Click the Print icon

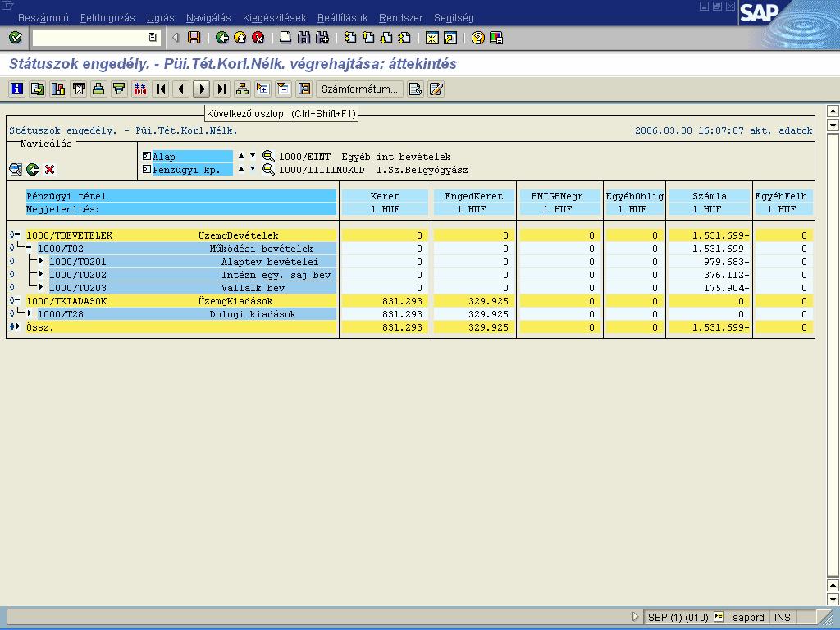coord(285,38)
